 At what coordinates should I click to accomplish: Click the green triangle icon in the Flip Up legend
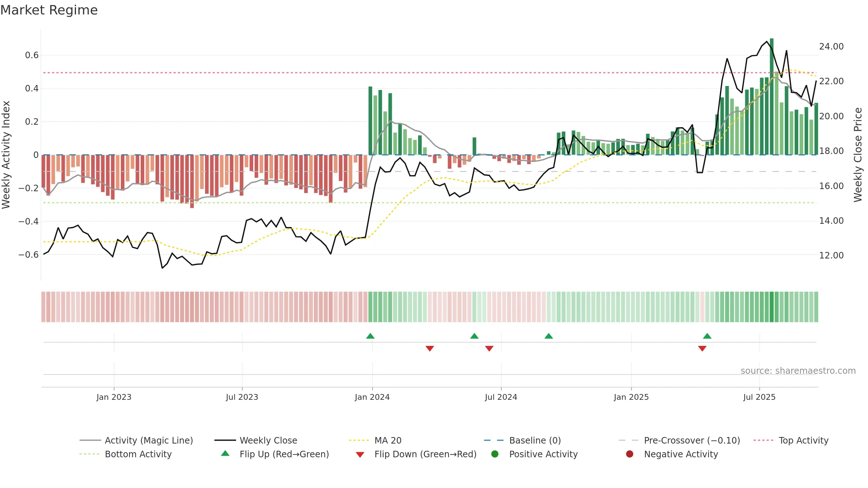(225, 453)
